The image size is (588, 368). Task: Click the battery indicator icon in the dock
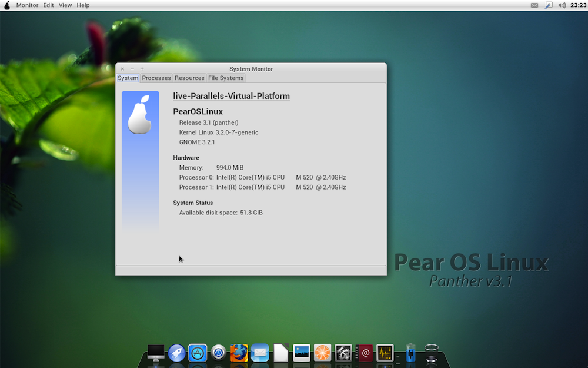(x=410, y=353)
